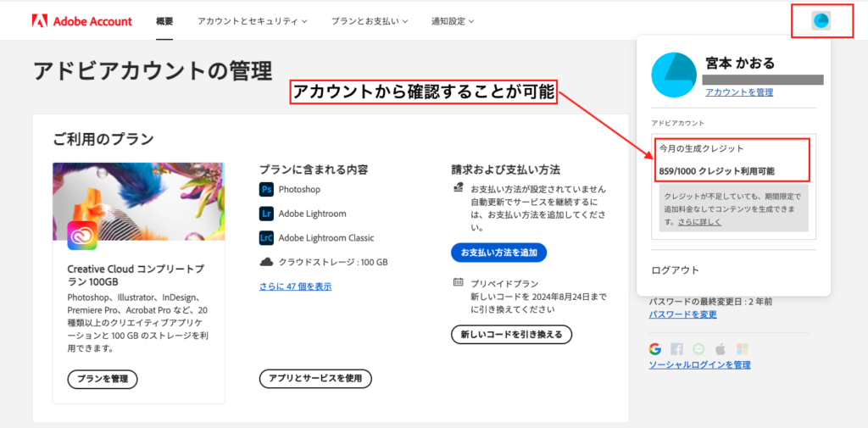This screenshot has height=428, width=868.
Task: Click the Facebook social login icon
Action: tap(676, 349)
